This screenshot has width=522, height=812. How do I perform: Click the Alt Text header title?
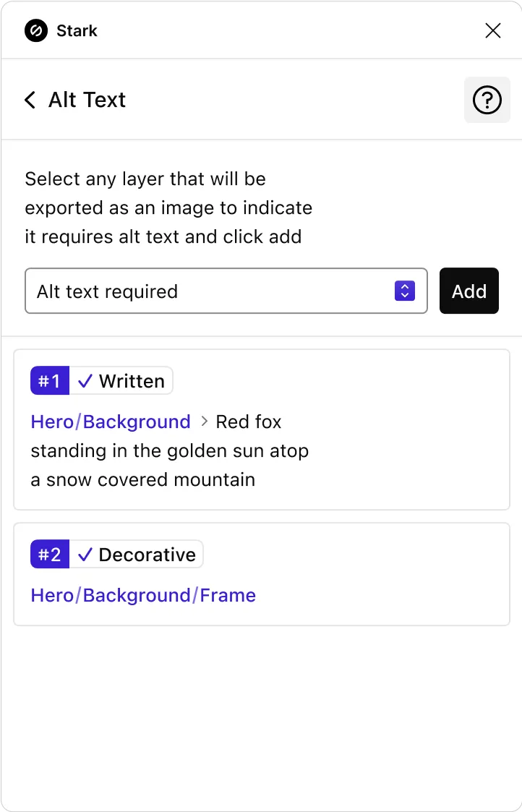(87, 100)
